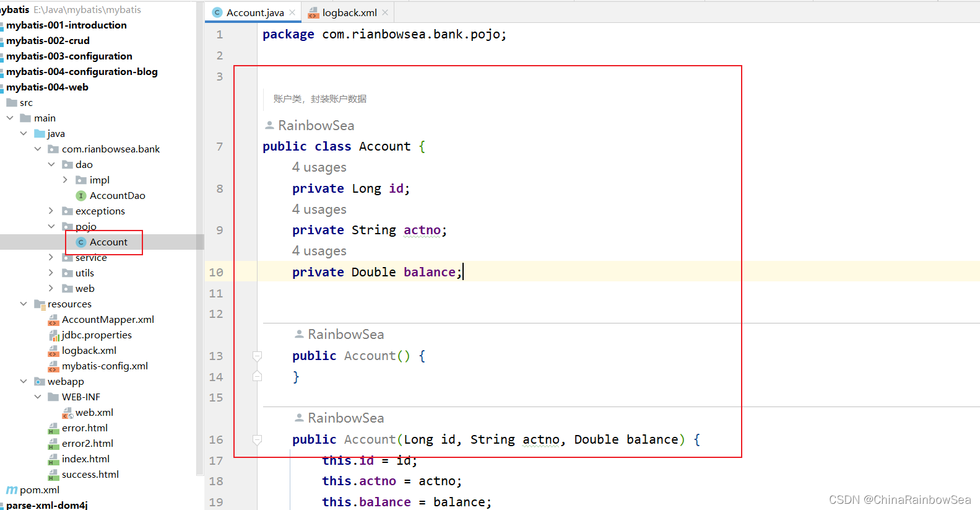Switch to the logback.xml tab
This screenshot has height=510, width=980.
click(x=349, y=12)
